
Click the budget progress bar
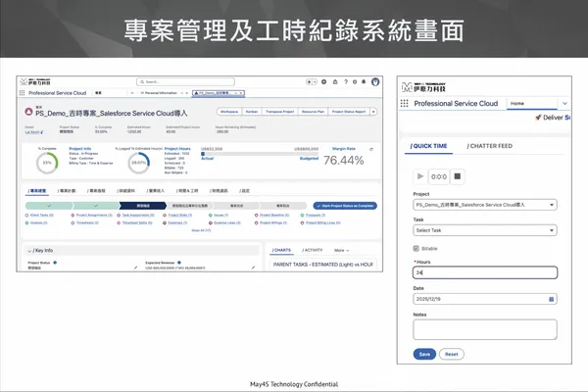pyautogui.click(x=254, y=154)
